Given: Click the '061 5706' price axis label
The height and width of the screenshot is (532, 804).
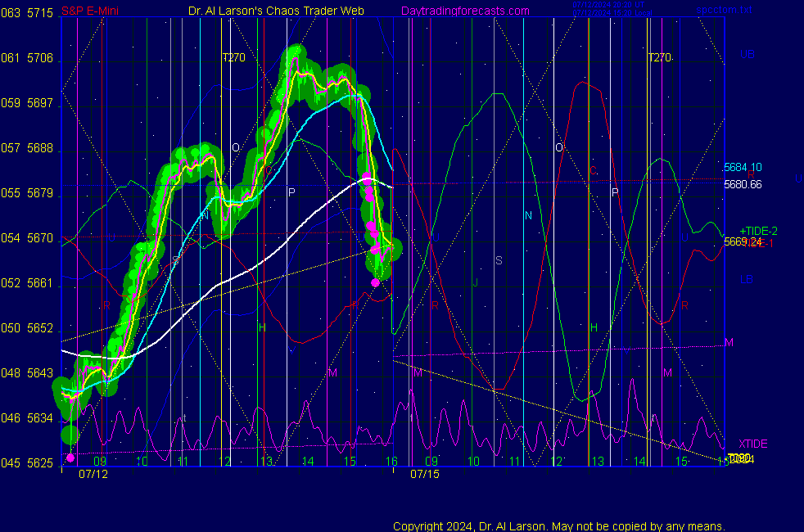Looking at the screenshot, I should click(27, 58).
